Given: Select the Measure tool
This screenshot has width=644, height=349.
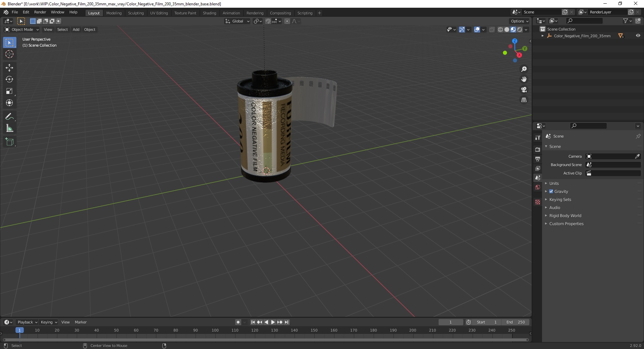Looking at the screenshot, I should click(x=9, y=129).
